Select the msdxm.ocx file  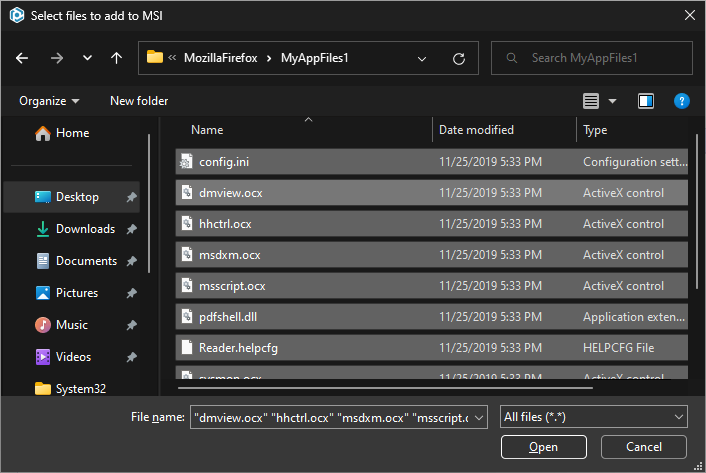coord(431,255)
